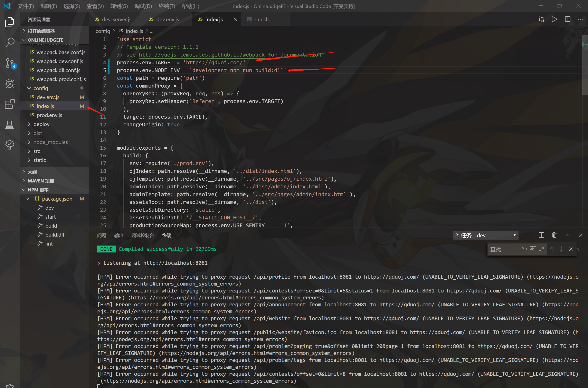
Task: Open the terminal selector '2: 任务 - dev' dropdown
Action: [485, 235]
